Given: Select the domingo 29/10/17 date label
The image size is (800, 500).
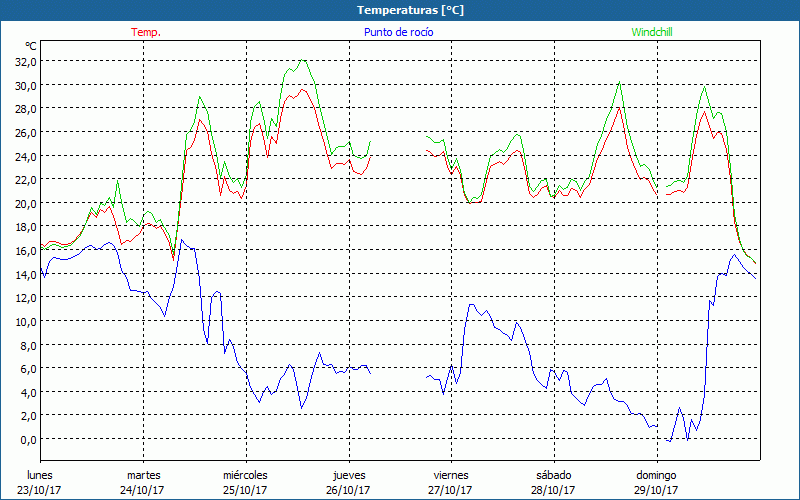Looking at the screenshot, I should click(657, 482).
